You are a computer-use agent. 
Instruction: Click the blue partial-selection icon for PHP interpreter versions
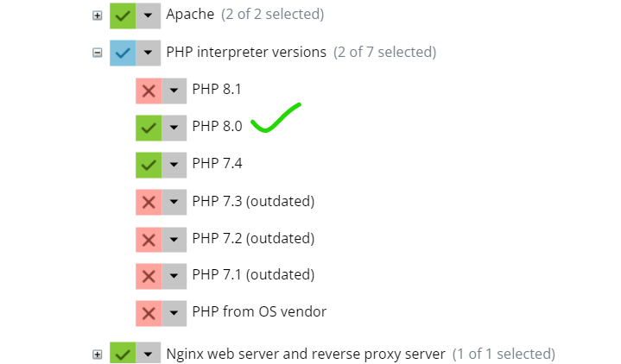pos(123,53)
